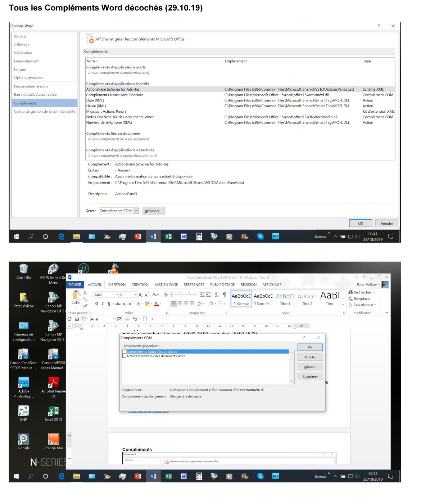The width and height of the screenshot is (421, 504).
Task: Click the increase indent icon
Action: (209, 294)
